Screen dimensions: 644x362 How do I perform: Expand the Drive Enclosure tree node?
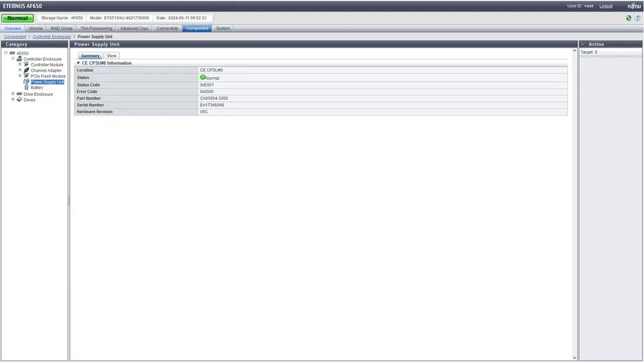click(13, 94)
